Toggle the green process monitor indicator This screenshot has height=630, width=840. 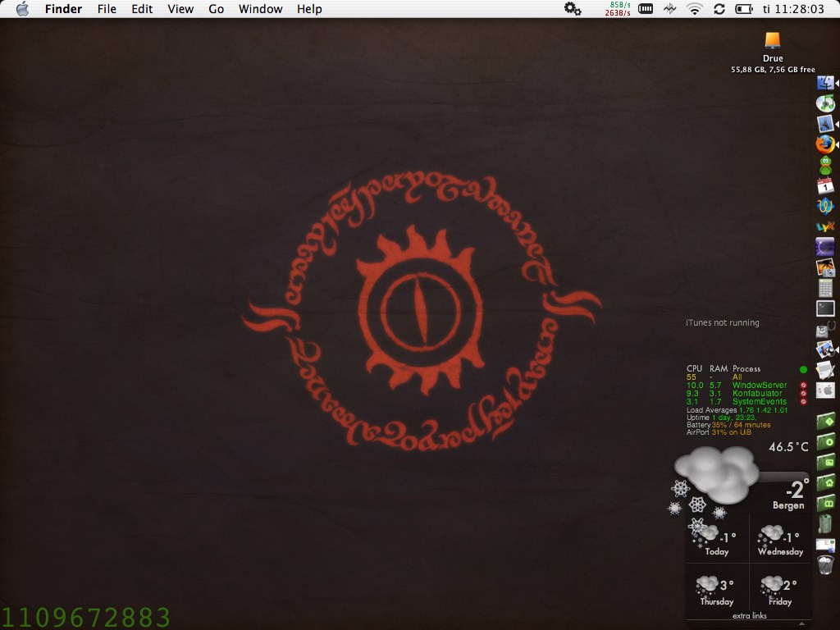coord(803,369)
